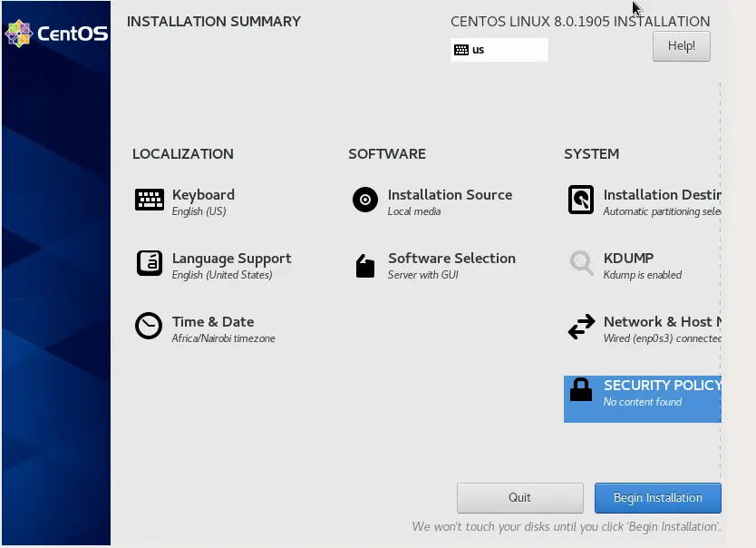The image size is (756, 548).
Task: Click the keyboard icon in layout indicator
Action: 460,50
